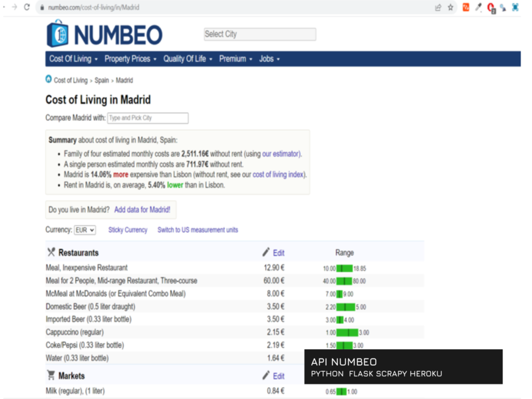Click the share page icon in address bar

(x=438, y=7)
